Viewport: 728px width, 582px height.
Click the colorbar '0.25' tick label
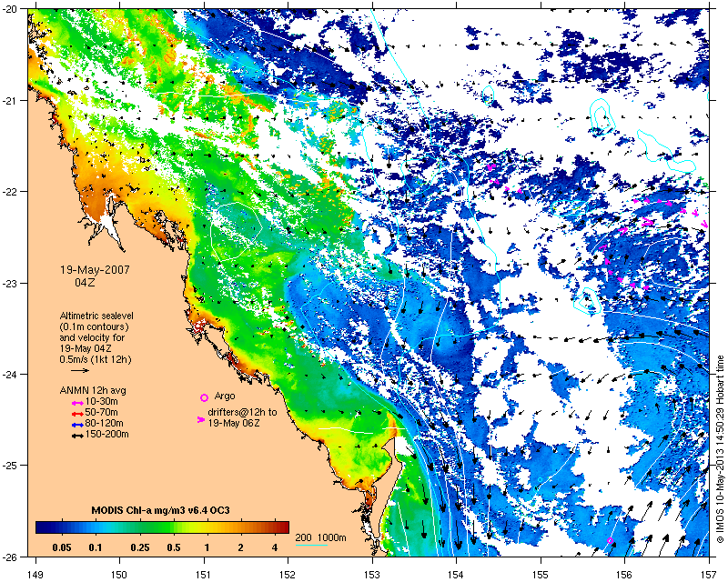pyautogui.click(x=140, y=547)
